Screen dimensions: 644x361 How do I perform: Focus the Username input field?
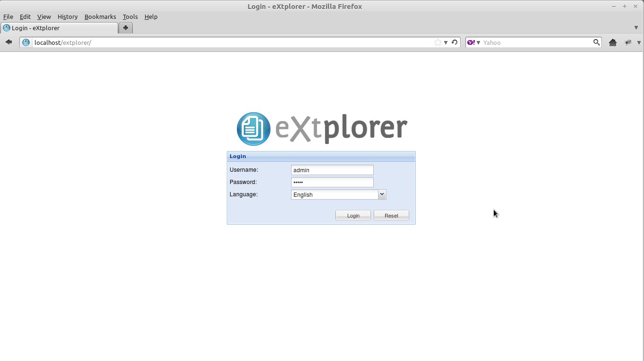[x=332, y=170]
